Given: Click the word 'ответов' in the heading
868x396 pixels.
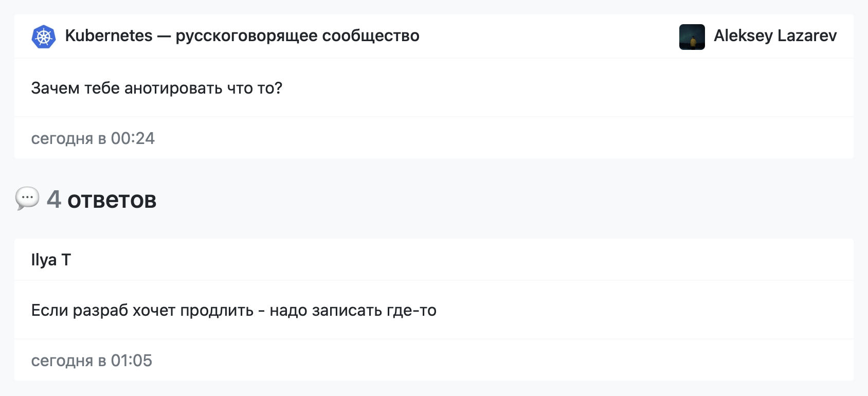Looking at the screenshot, I should [x=112, y=200].
